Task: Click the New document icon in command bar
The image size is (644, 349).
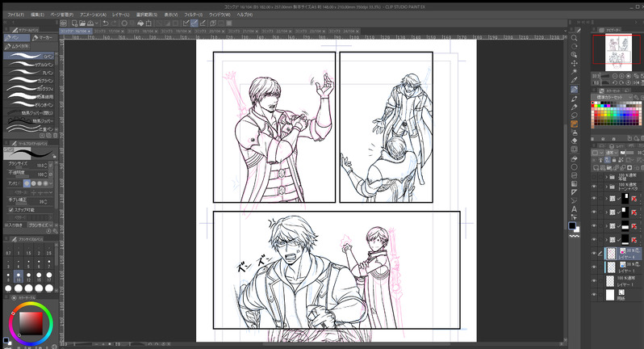Action: 75,23
